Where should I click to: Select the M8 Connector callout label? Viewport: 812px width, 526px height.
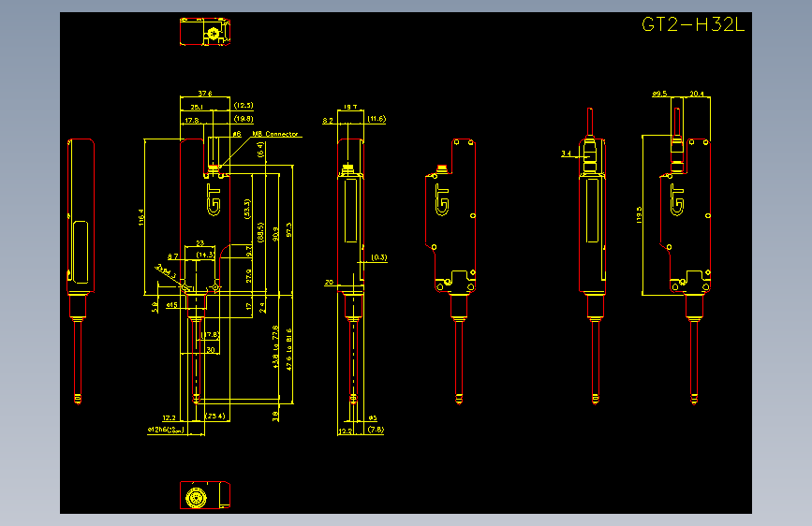coord(275,134)
